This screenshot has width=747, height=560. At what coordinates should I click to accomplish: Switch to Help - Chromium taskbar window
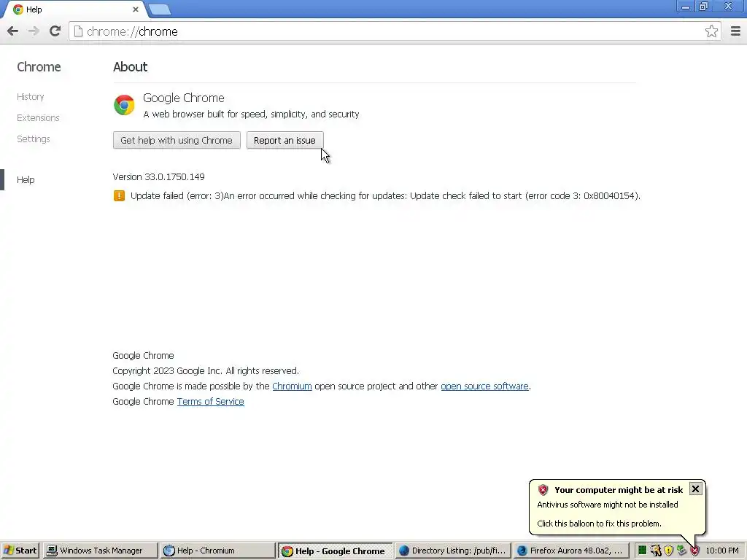(217, 551)
